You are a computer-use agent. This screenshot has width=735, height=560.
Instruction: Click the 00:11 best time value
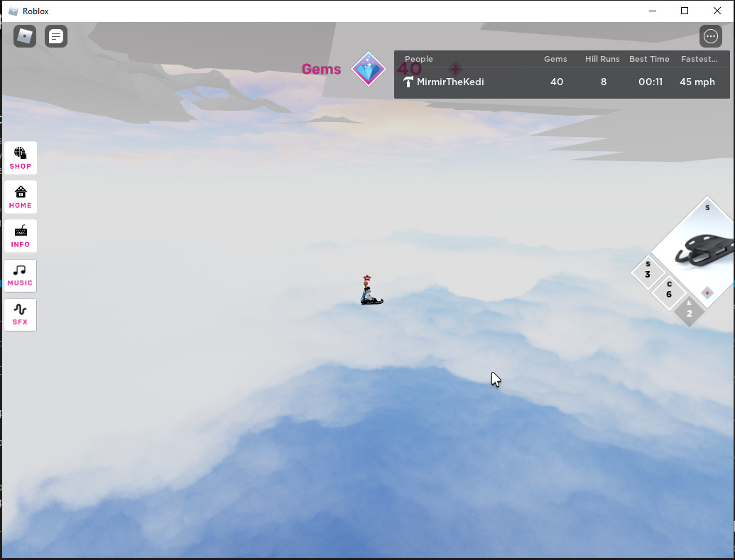tap(650, 82)
